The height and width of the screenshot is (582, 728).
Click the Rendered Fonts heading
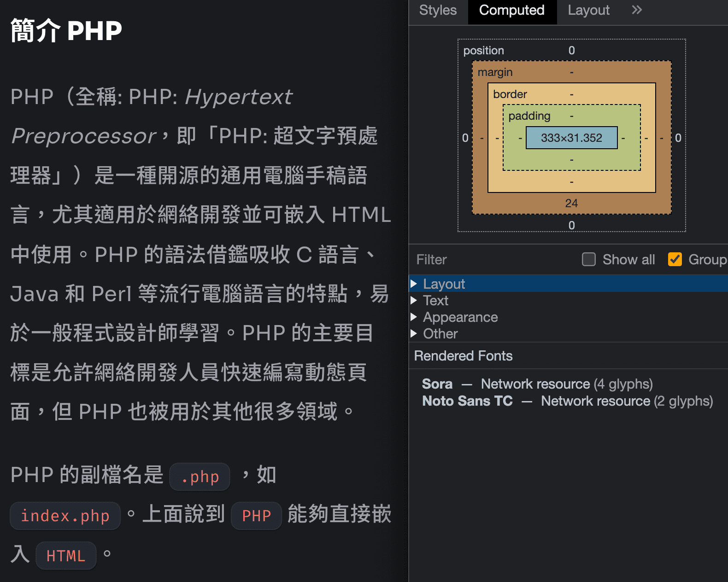point(463,356)
